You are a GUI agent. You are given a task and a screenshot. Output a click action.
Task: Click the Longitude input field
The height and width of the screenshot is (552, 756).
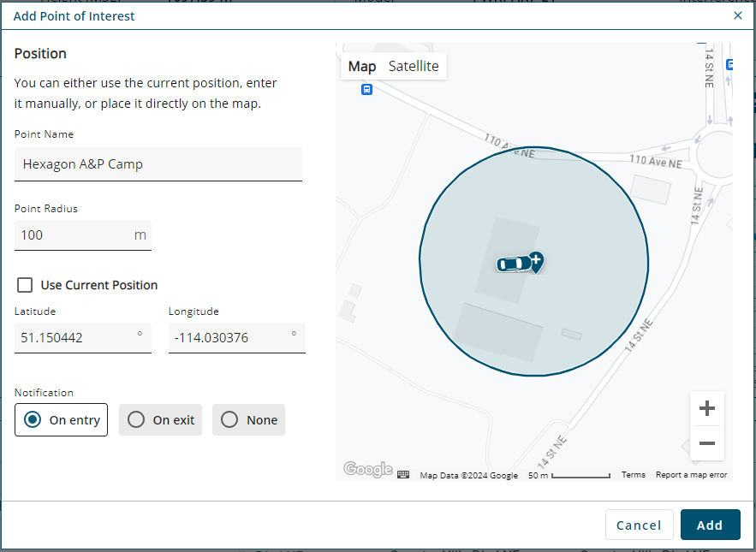(237, 338)
